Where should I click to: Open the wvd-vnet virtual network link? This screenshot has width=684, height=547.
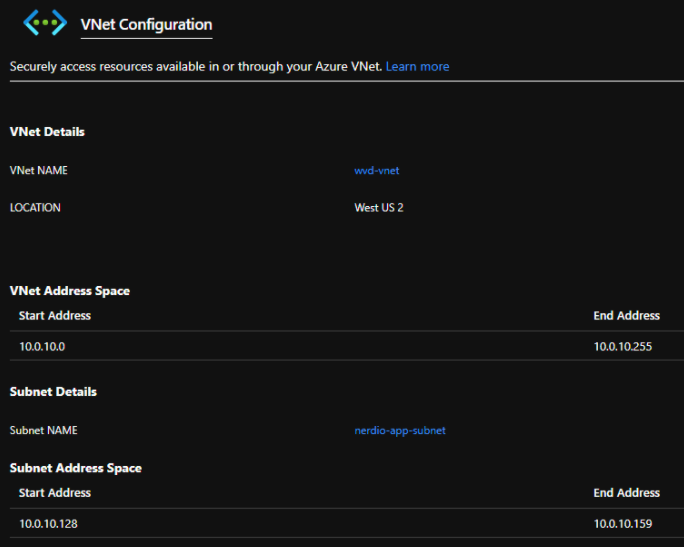point(377,170)
